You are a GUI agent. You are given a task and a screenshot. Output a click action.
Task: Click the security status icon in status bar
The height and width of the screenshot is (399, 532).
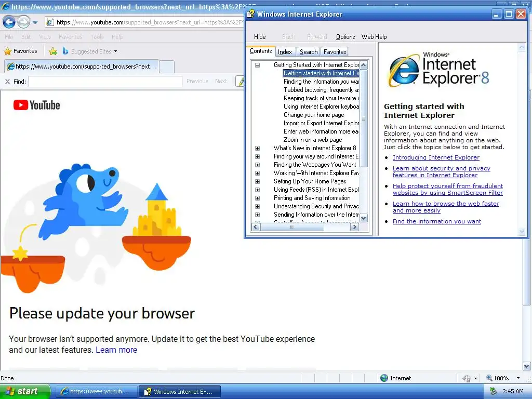point(467,378)
